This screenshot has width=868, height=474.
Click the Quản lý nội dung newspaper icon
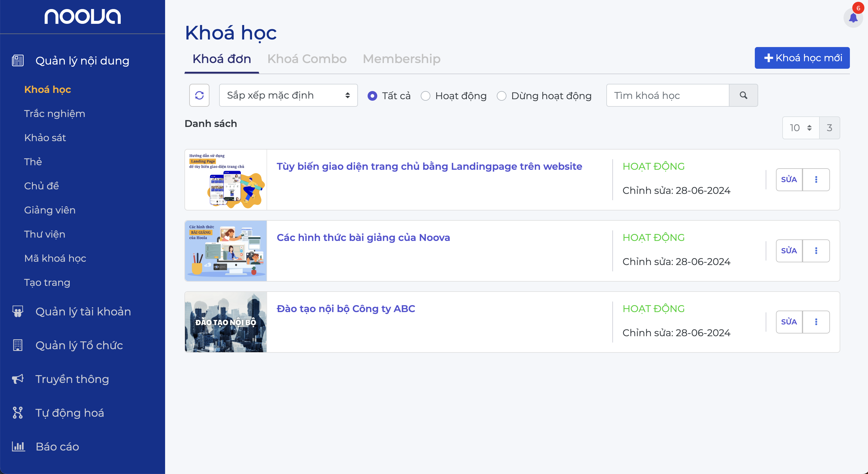point(18,61)
